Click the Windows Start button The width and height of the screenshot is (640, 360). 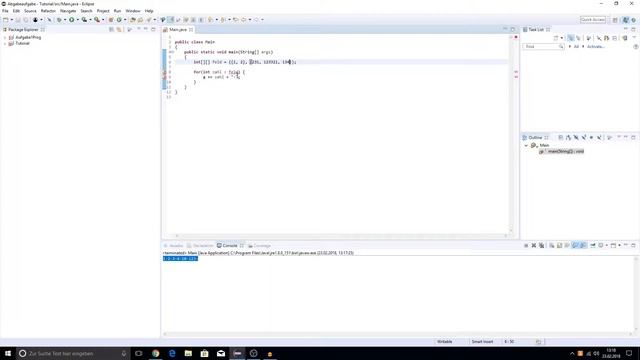pyautogui.click(x=8, y=353)
